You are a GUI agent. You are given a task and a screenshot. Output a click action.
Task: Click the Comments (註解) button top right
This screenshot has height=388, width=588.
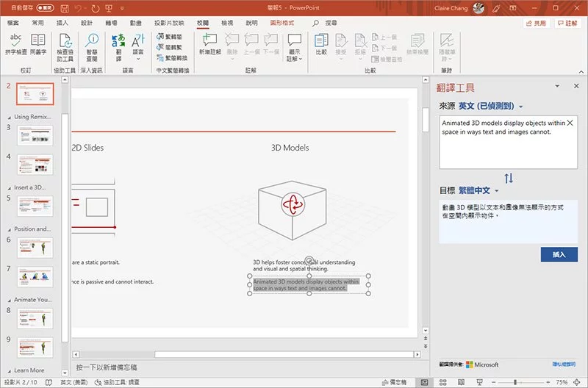(567, 24)
